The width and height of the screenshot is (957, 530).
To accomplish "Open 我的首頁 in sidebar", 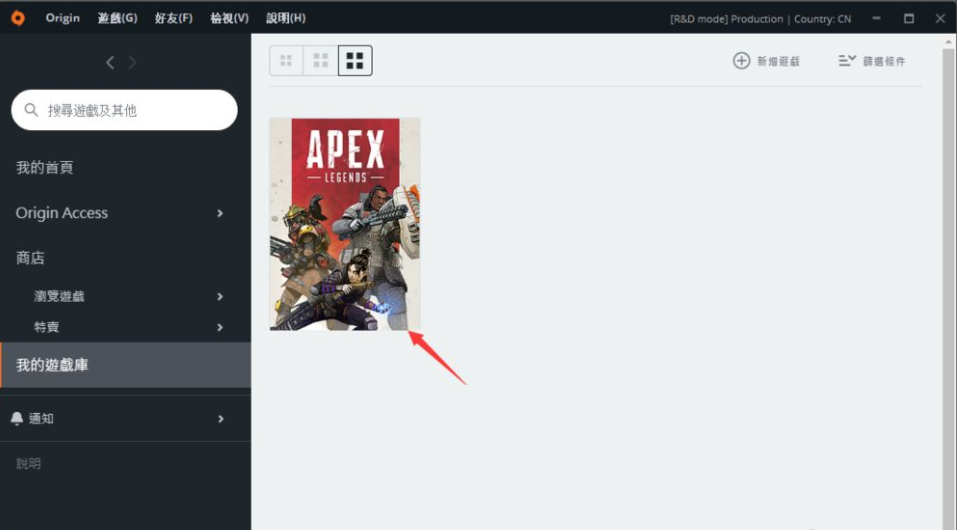I will tap(45, 167).
